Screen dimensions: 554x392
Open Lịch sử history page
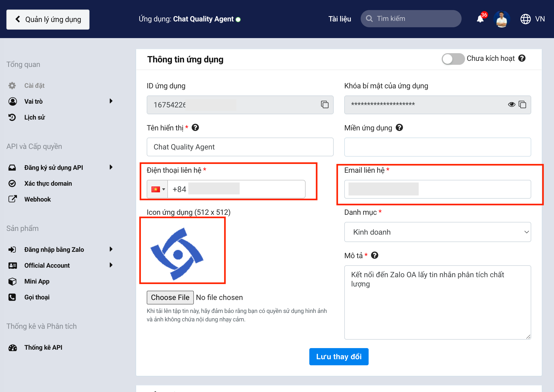(x=34, y=117)
